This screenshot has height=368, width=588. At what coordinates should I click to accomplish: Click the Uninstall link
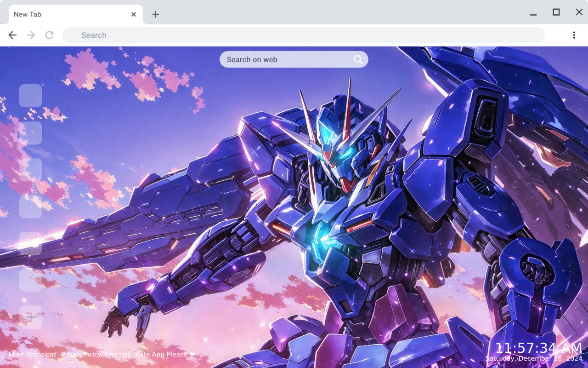point(118,354)
